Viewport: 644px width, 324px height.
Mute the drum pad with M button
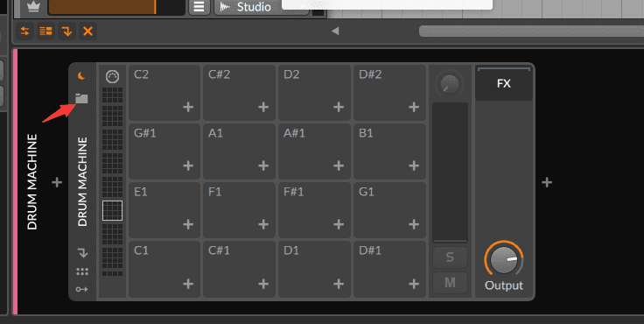pyautogui.click(x=450, y=283)
